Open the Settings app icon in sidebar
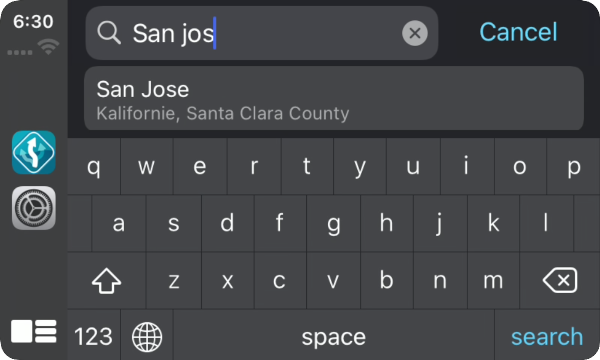This screenshot has height=360, width=600. pyautogui.click(x=34, y=208)
